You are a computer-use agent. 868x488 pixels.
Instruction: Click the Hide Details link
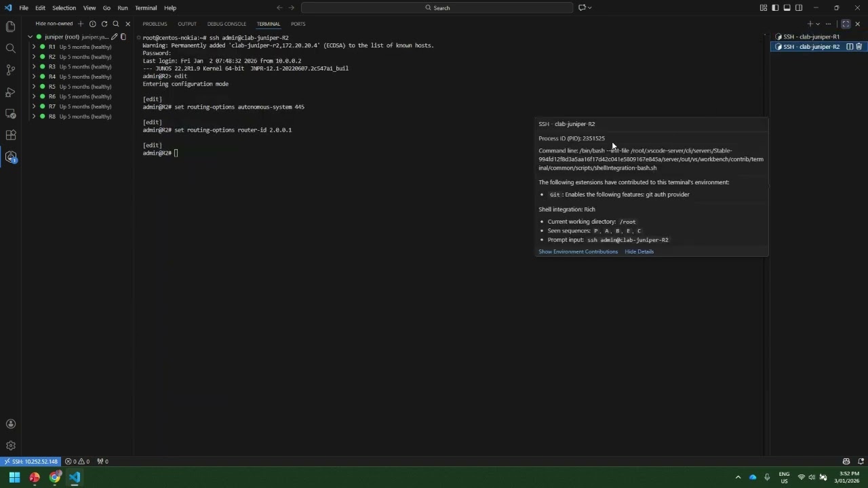coord(639,251)
